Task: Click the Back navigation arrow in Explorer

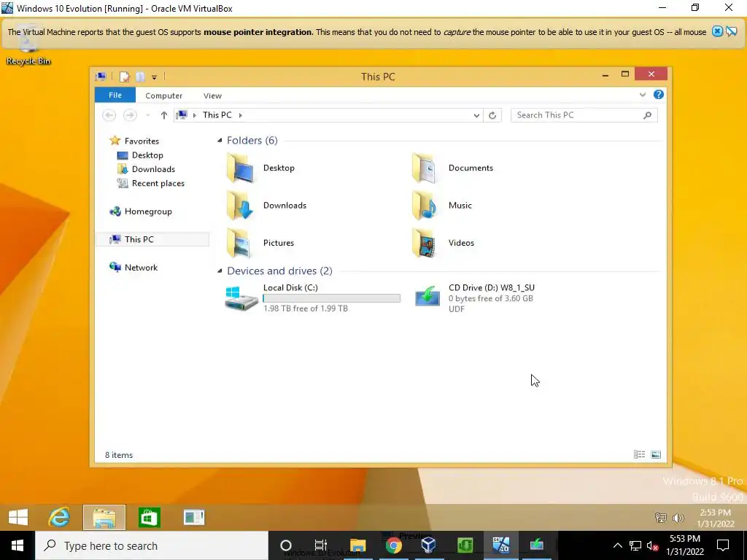Action: (109, 115)
